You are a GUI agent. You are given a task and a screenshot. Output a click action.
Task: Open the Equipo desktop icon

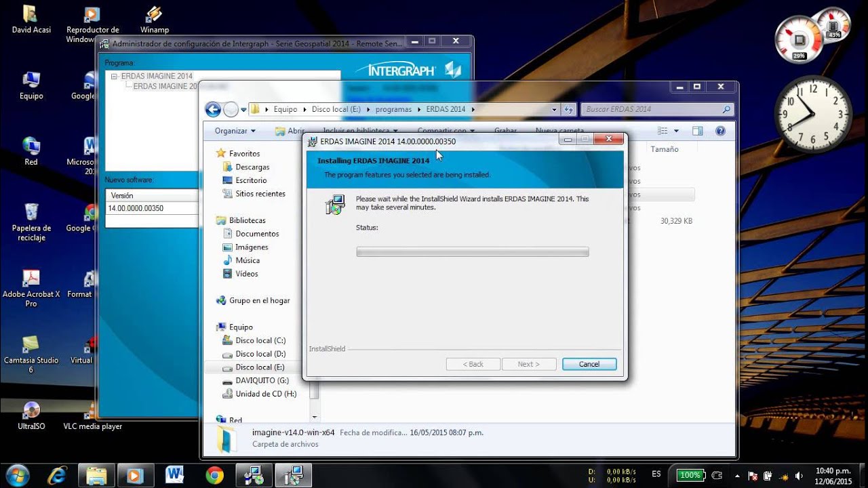[31, 85]
